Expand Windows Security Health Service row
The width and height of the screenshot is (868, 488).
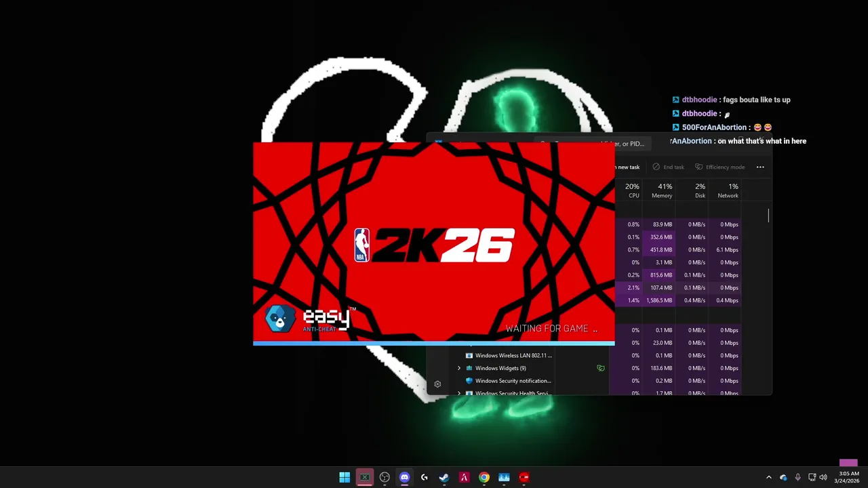(459, 393)
